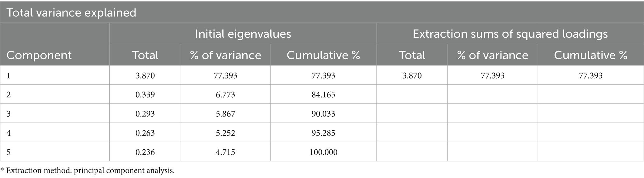Viewport: 644px width, 178px height.
Task: Click the cumulative value 100.000
Action: pyautogui.click(x=323, y=152)
